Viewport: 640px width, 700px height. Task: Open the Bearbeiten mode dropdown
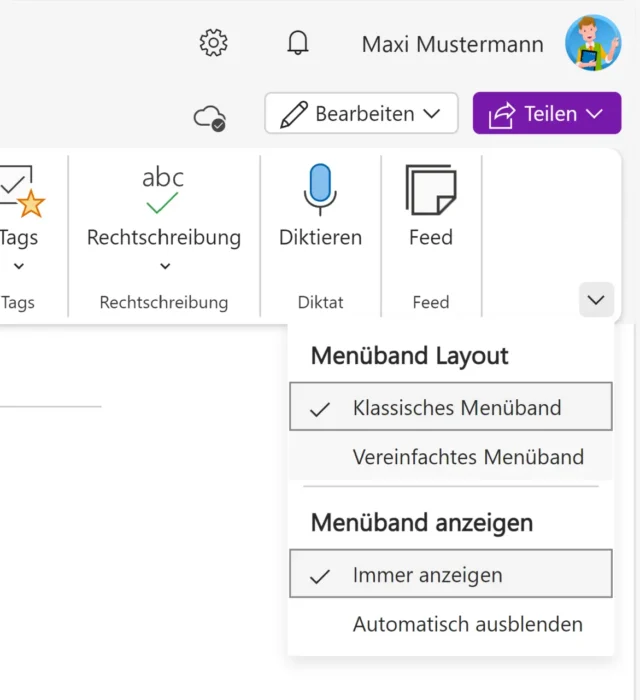[361, 114]
